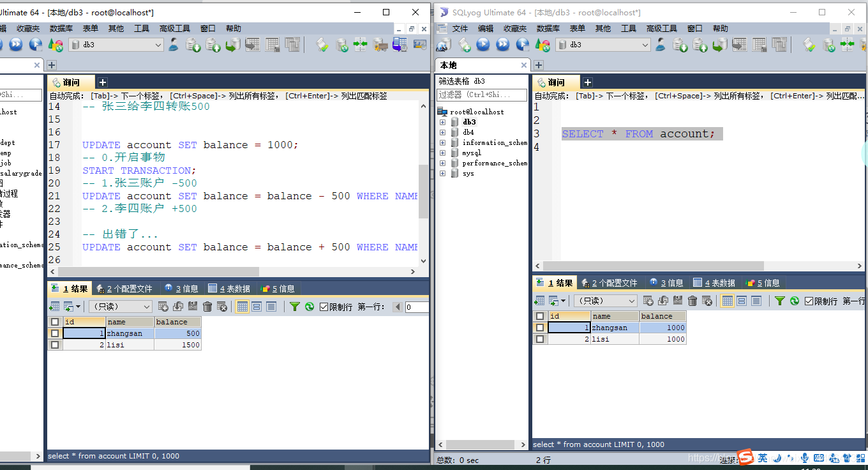The height and width of the screenshot is (470, 868).
Task: Check the zhangsan row checkbox in right result grid
Action: pos(540,328)
